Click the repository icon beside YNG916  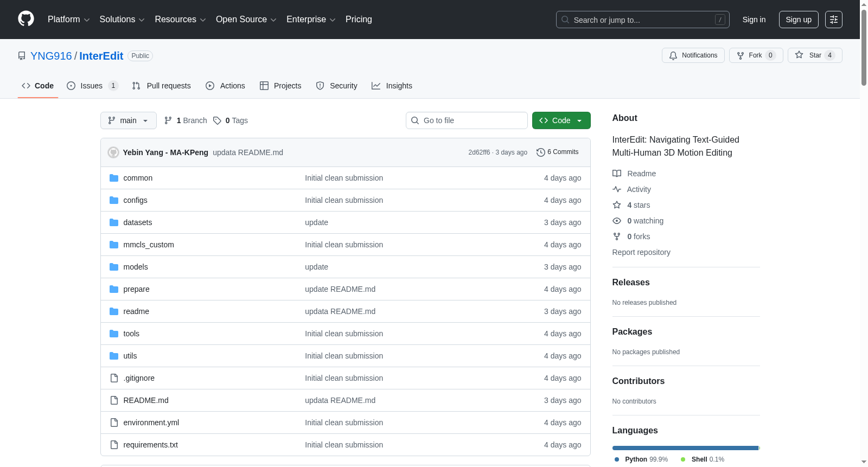click(22, 56)
